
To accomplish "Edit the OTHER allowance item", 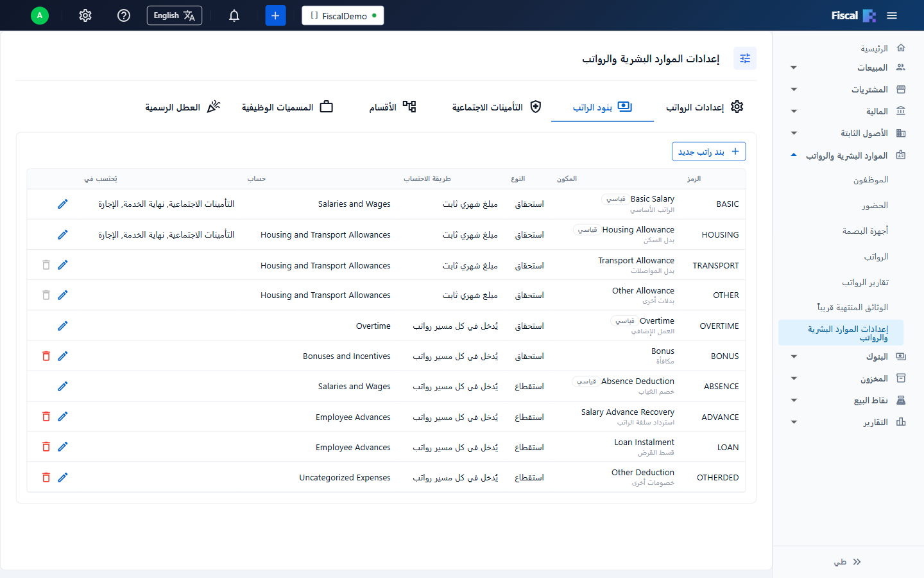I will pyautogui.click(x=63, y=295).
